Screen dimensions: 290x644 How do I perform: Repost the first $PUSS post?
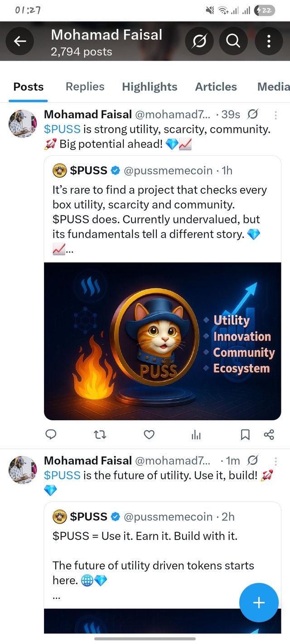pos(100,435)
